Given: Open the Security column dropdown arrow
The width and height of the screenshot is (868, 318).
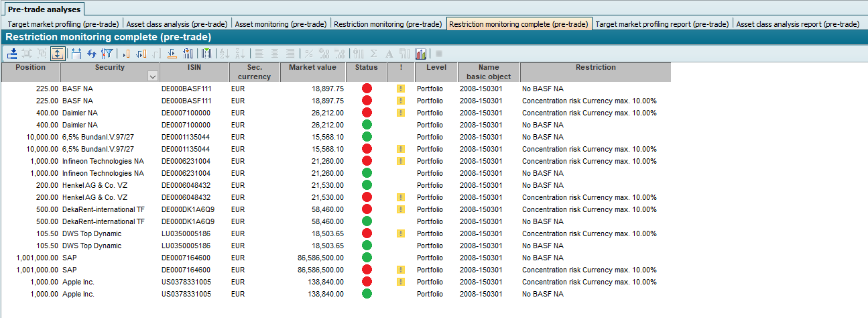Looking at the screenshot, I should tap(152, 76).
